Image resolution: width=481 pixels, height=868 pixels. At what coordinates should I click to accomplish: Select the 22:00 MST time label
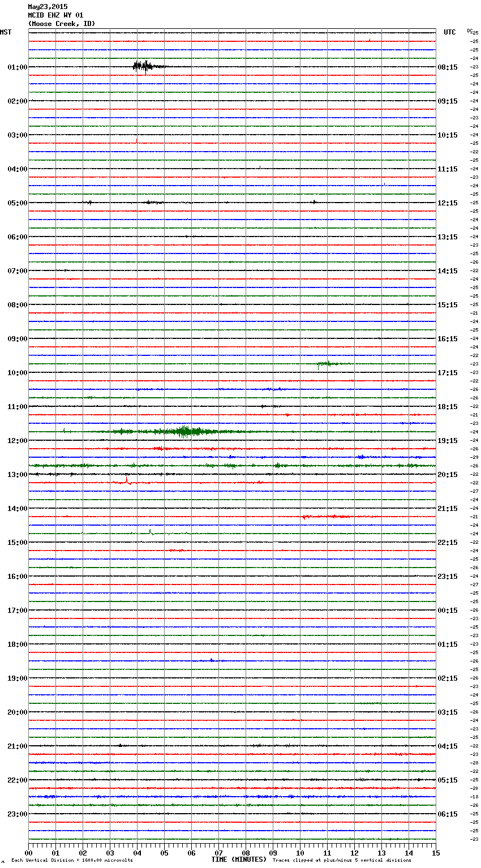[x=18, y=780]
